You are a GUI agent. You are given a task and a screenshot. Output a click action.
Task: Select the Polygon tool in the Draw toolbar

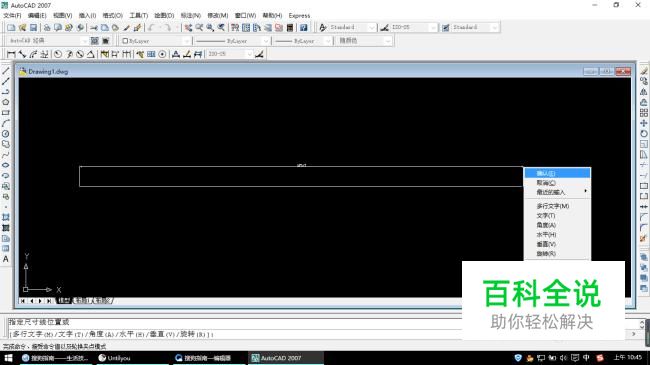click(x=6, y=102)
